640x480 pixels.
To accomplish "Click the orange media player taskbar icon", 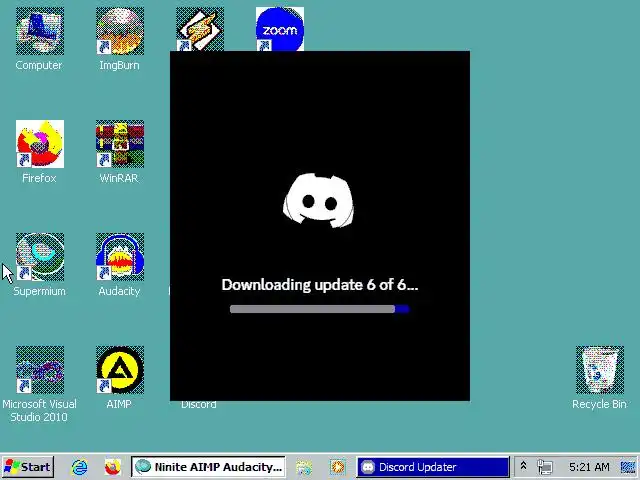I will click(x=338, y=467).
